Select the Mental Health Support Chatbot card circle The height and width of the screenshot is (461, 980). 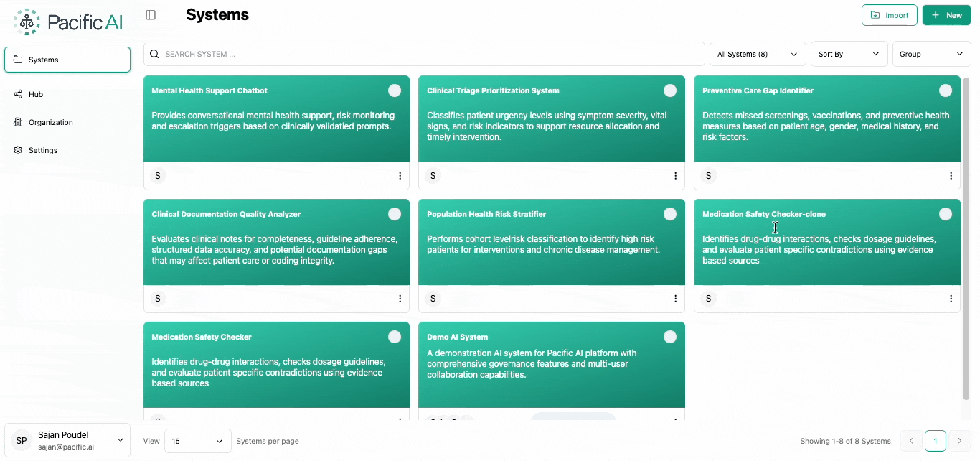coord(395,90)
